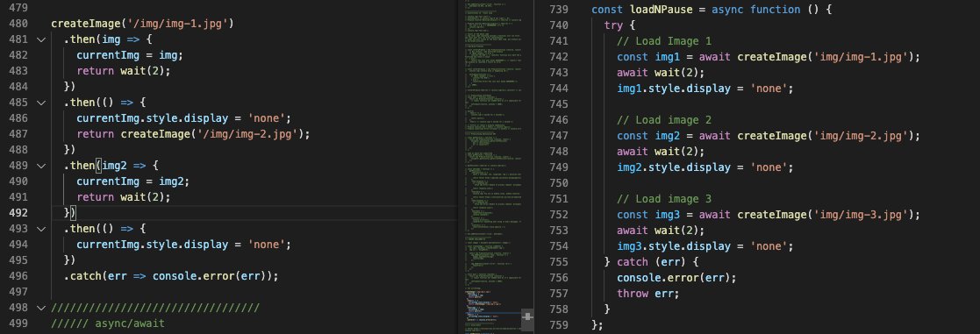Click '} catch (err) {' on line 755
The image size is (980, 334).
pyautogui.click(x=651, y=261)
